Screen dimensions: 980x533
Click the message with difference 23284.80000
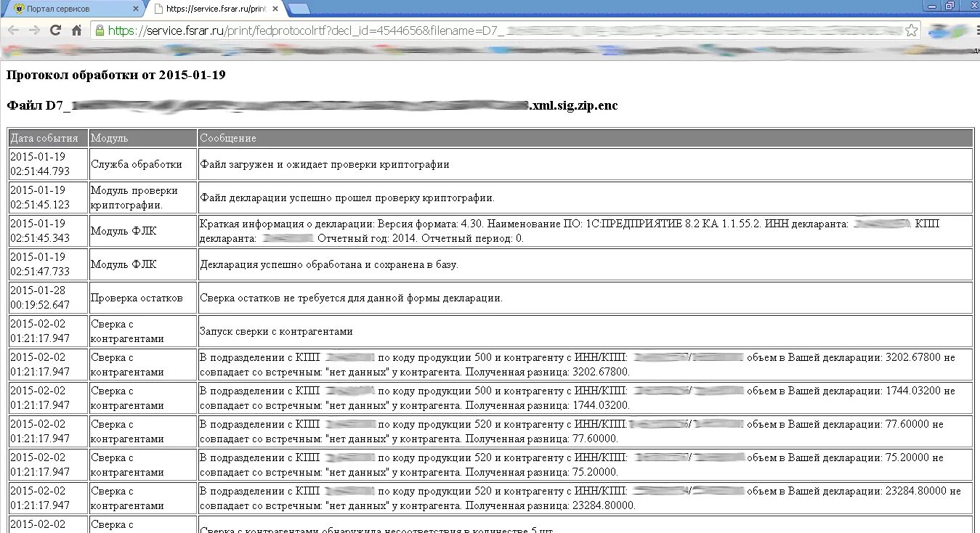(x=586, y=498)
